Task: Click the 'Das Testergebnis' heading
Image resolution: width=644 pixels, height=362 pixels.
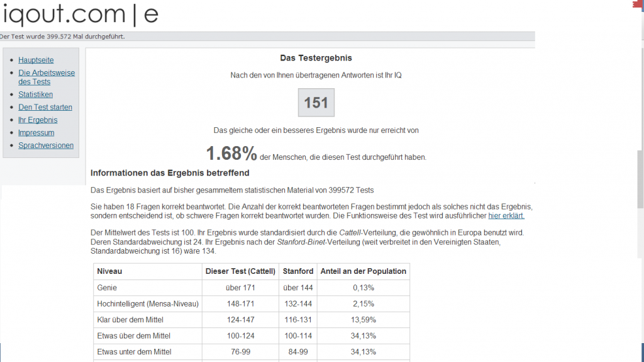Action: click(x=316, y=58)
